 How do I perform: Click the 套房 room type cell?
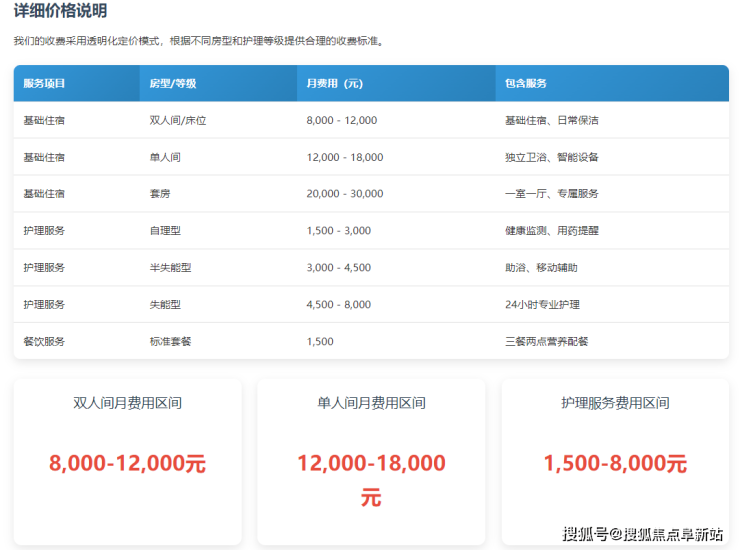tap(159, 194)
